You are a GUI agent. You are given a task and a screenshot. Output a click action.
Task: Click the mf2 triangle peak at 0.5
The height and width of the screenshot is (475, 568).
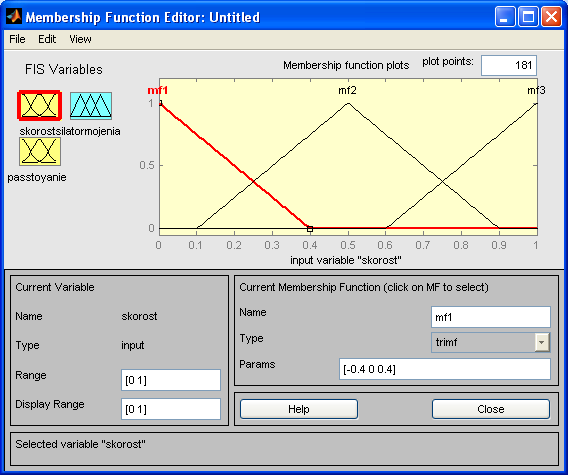[x=348, y=104]
